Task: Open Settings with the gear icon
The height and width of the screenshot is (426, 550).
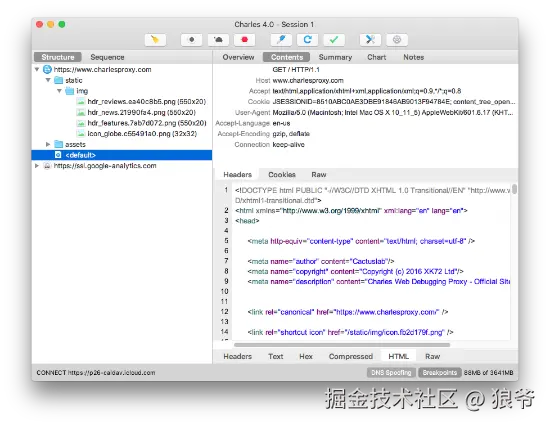Action: [x=397, y=40]
